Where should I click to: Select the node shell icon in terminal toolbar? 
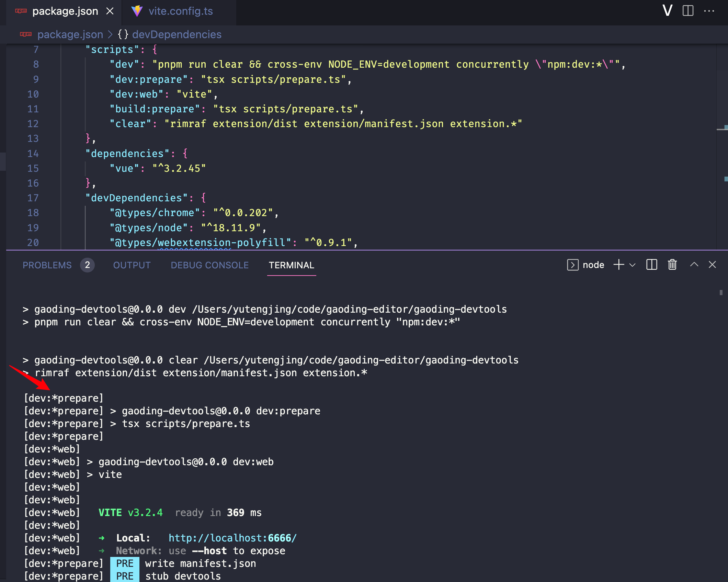pyautogui.click(x=573, y=265)
